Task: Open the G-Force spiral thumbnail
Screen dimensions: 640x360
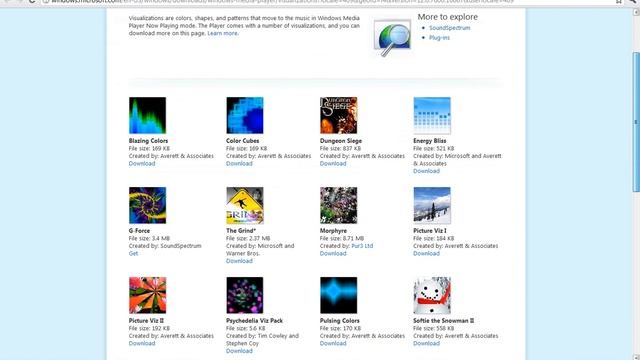Action: [x=147, y=205]
